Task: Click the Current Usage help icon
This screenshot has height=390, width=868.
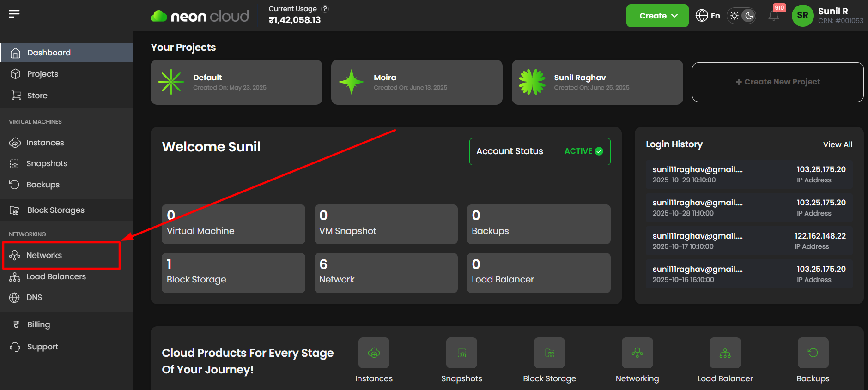Action: pyautogui.click(x=325, y=9)
